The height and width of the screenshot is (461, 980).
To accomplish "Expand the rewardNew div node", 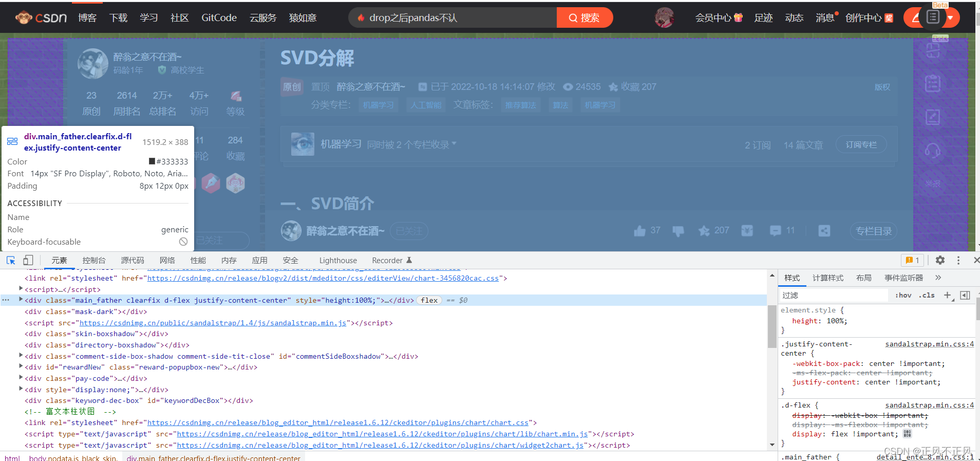I will click(x=21, y=366).
